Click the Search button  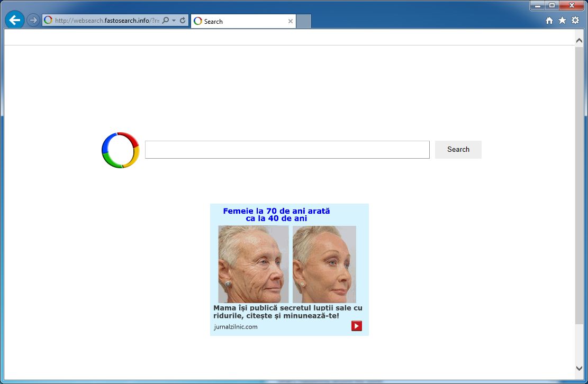click(x=458, y=150)
